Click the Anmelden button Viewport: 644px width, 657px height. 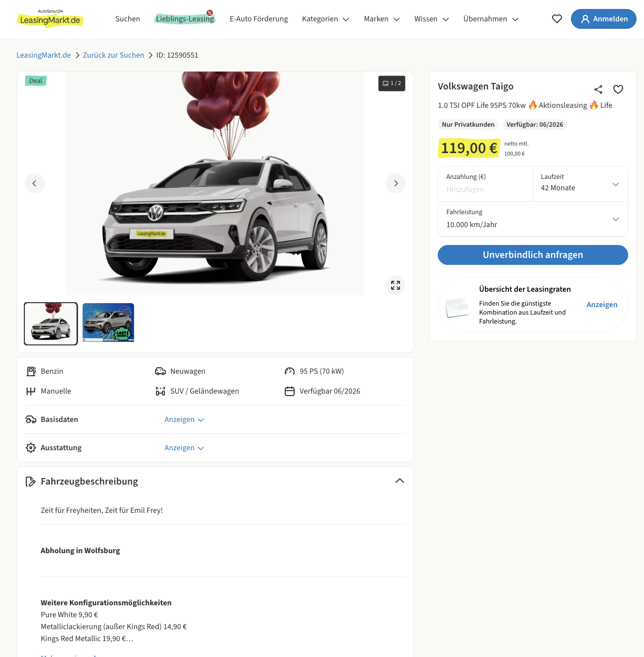603,19
